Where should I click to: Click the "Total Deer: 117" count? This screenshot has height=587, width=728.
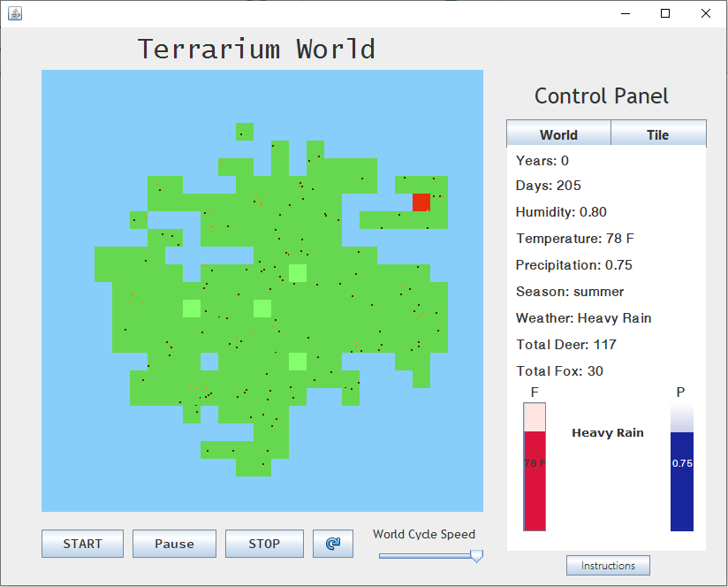point(566,345)
